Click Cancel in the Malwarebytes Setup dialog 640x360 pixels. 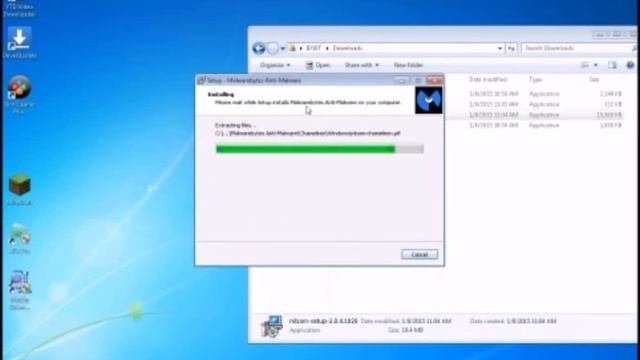coord(419,255)
